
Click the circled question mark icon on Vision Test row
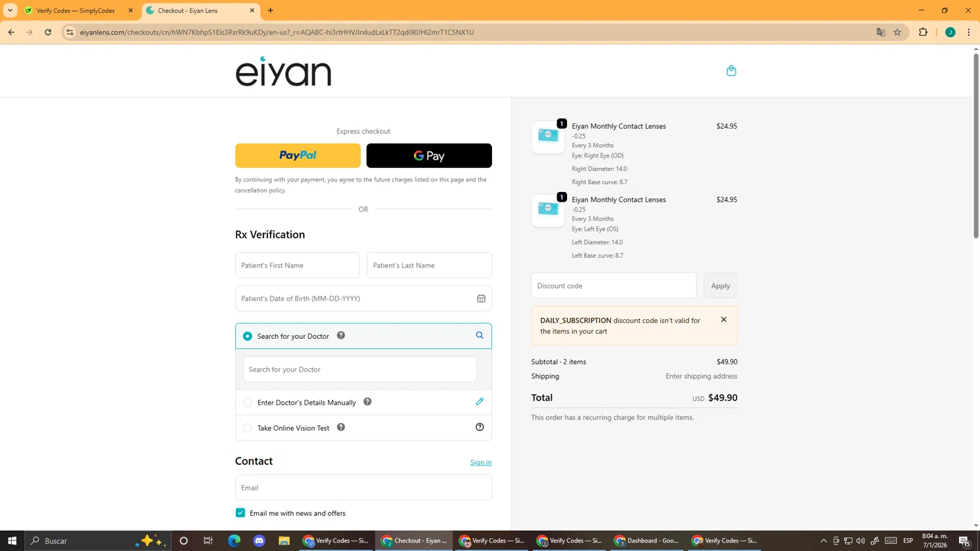pos(480,427)
